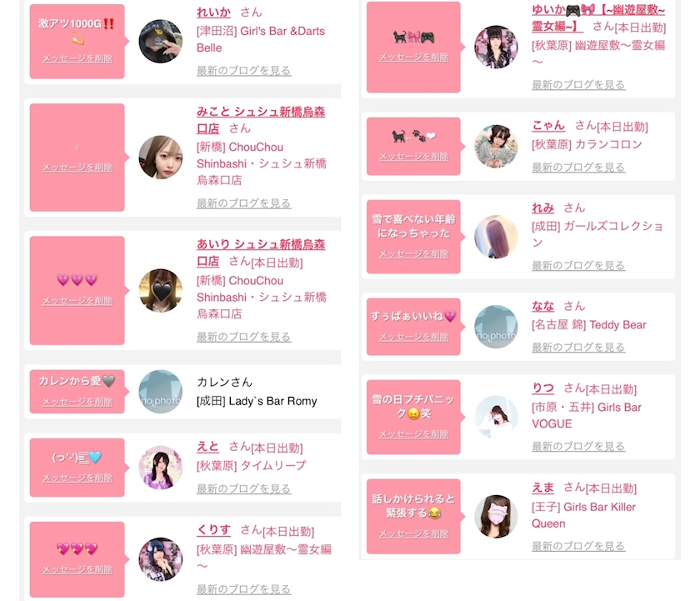View latest blog for こゃん

[x=578, y=167]
